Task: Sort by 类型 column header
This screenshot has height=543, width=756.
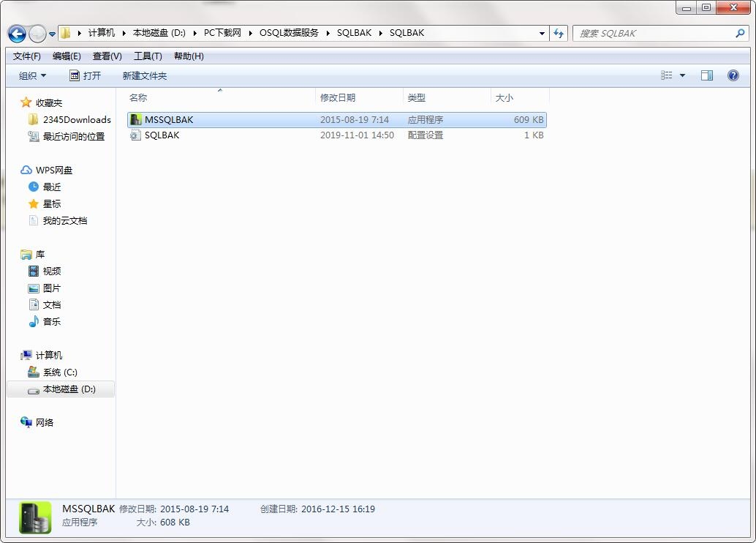Action: point(447,97)
